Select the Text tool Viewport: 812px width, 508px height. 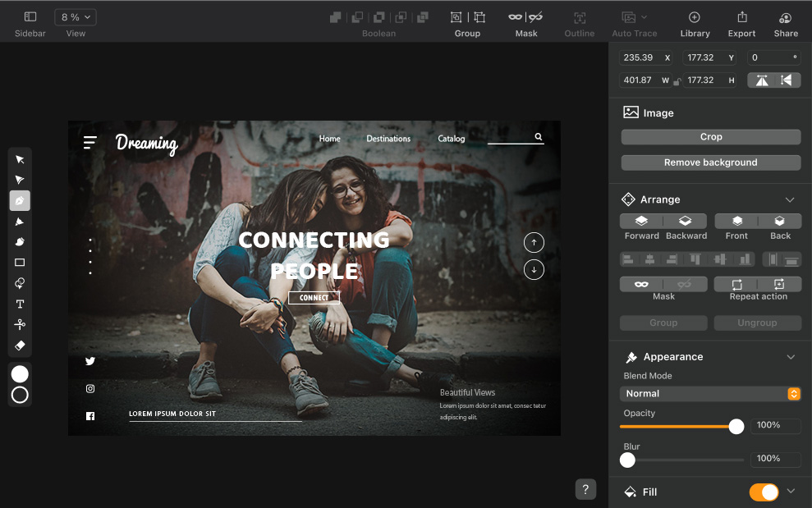coord(20,304)
